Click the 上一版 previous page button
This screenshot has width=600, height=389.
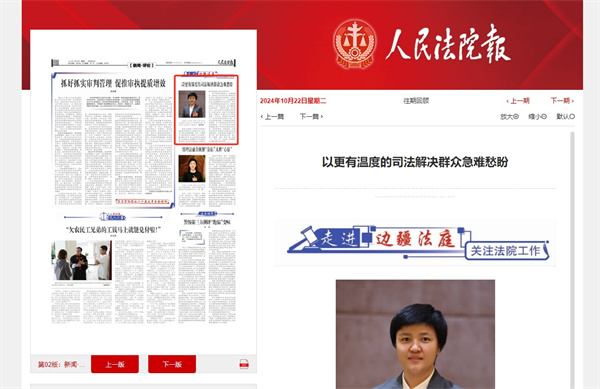point(115,364)
